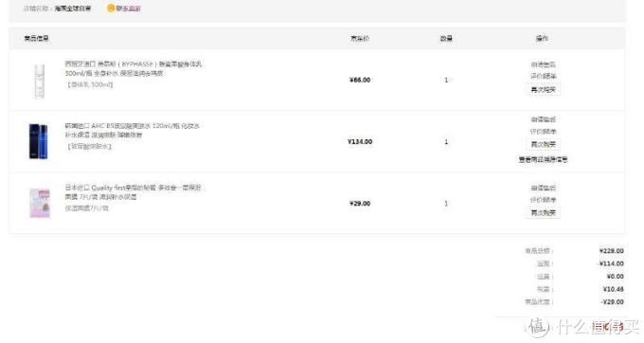The height and width of the screenshot is (343, 644).
Task: Click buy-again button for Quality First mask
Action: 543,213
